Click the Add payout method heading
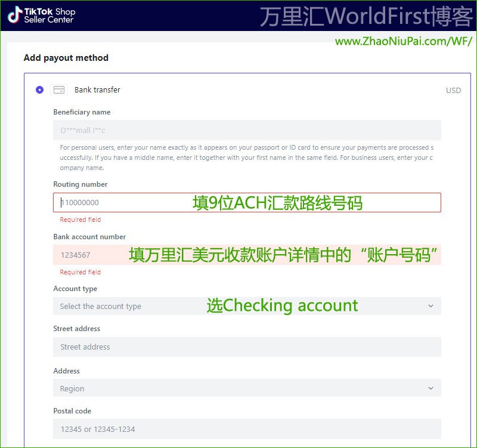 click(66, 58)
